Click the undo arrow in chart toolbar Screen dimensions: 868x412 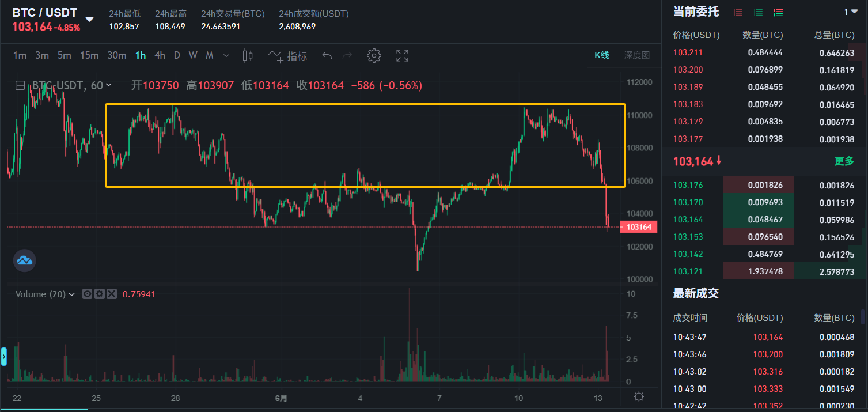(327, 56)
